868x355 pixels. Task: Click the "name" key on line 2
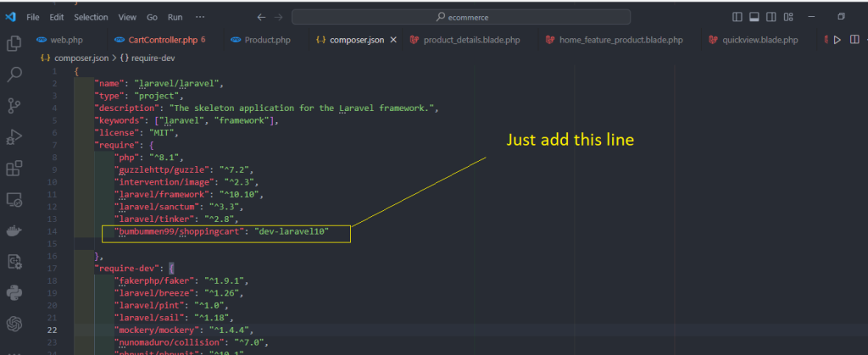click(108, 84)
